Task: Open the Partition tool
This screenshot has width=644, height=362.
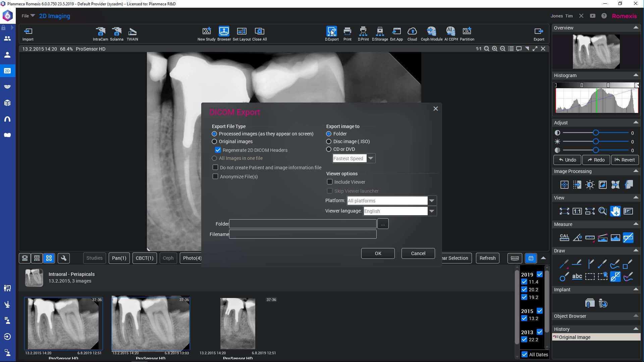Action: click(467, 32)
